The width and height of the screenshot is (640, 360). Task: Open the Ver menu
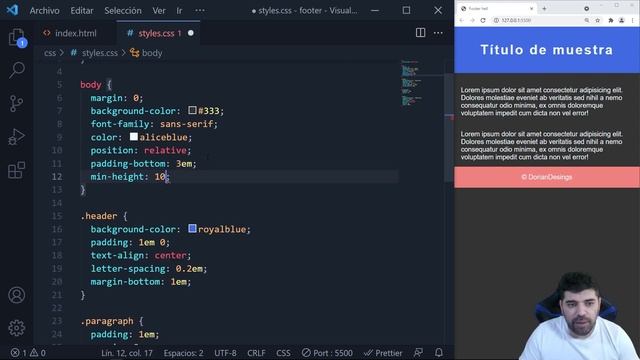pyautogui.click(x=159, y=10)
